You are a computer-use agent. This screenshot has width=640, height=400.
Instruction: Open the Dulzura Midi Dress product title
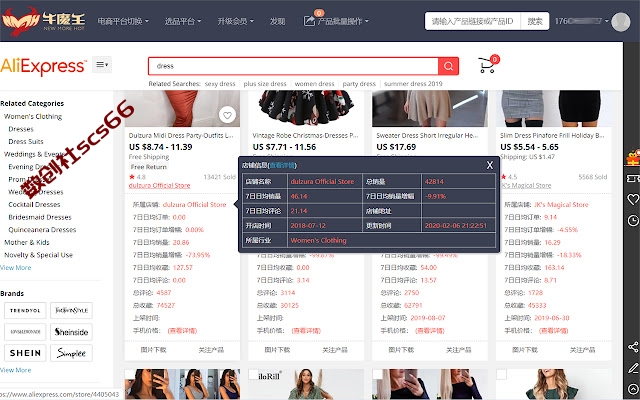point(181,136)
